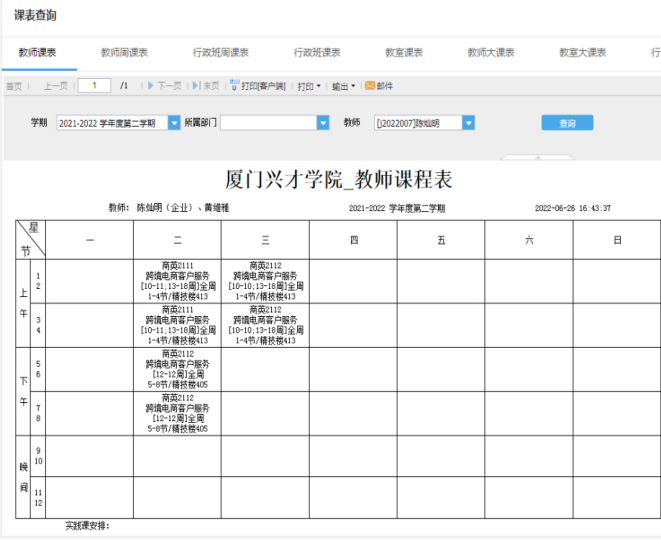Click the page number input field
This screenshot has height=540, width=661.
pyautogui.click(x=94, y=86)
